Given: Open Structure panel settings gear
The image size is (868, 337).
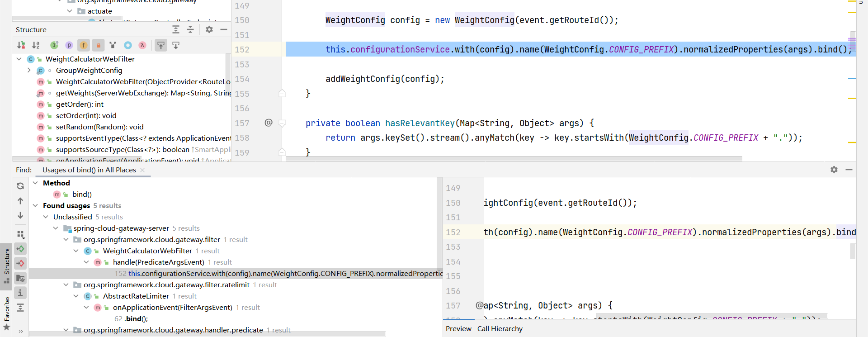Looking at the screenshot, I should coord(209,29).
